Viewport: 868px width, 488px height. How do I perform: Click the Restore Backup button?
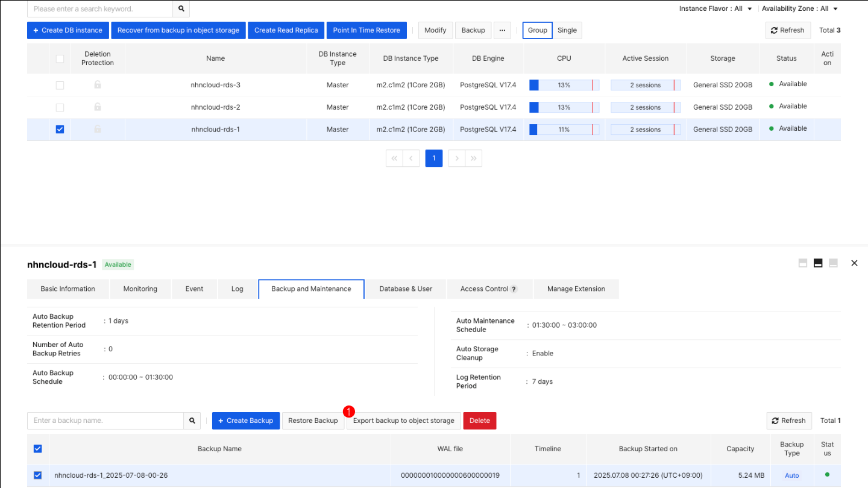[313, 421]
